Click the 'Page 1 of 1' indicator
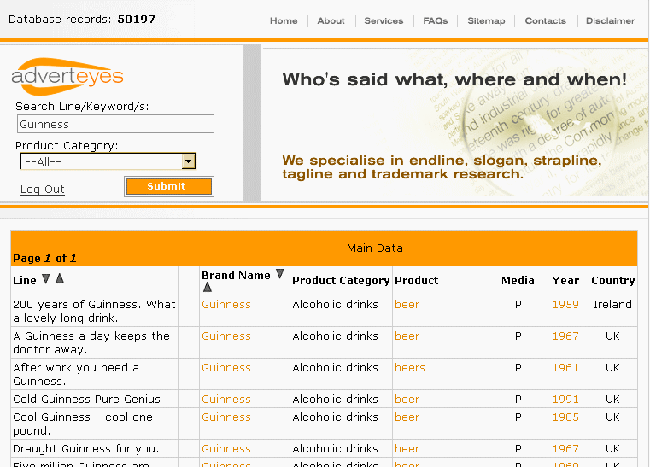650x467 pixels. pos(45,258)
